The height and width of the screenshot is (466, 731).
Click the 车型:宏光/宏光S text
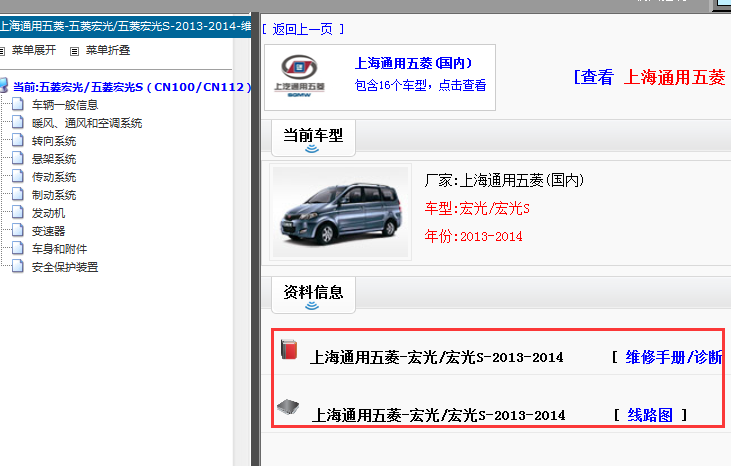(x=477, y=208)
